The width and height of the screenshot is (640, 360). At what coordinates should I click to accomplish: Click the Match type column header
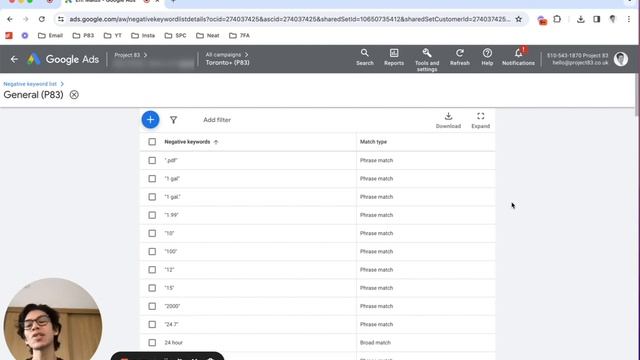[x=373, y=142]
